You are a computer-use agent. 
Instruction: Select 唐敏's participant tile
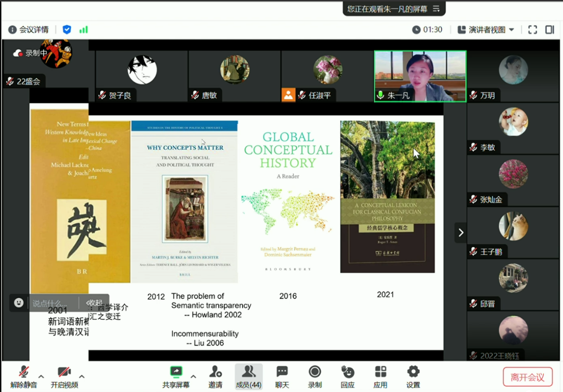(234, 76)
